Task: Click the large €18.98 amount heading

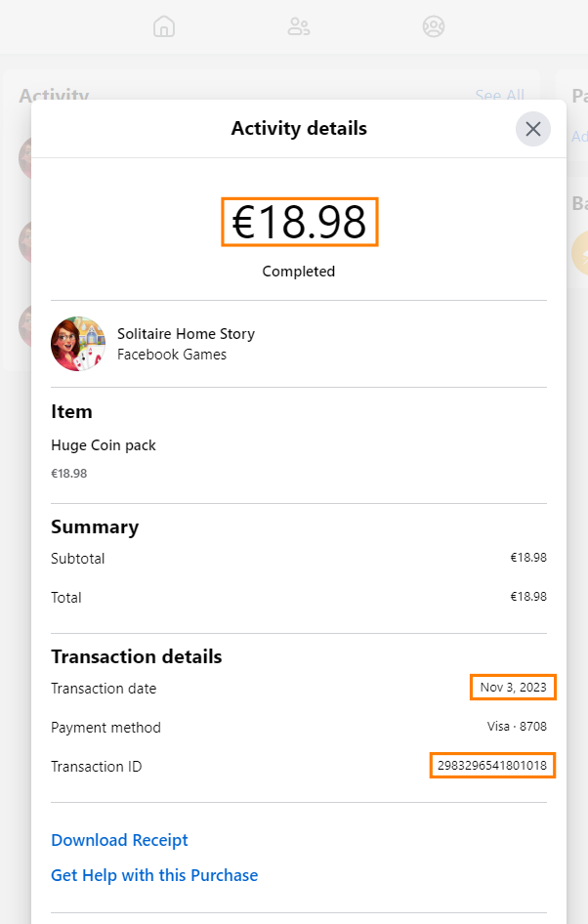Action: [299, 223]
